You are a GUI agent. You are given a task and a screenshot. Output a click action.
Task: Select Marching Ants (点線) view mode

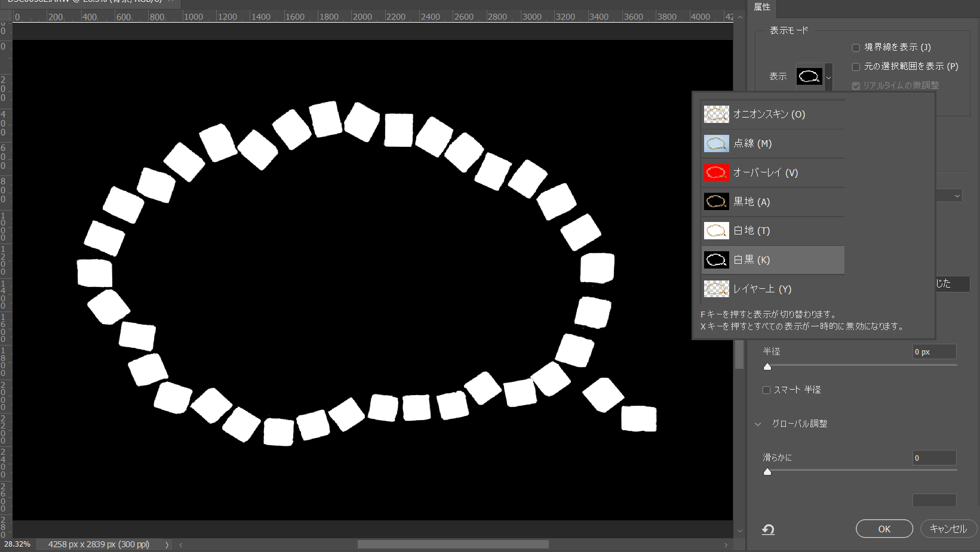[x=773, y=143]
